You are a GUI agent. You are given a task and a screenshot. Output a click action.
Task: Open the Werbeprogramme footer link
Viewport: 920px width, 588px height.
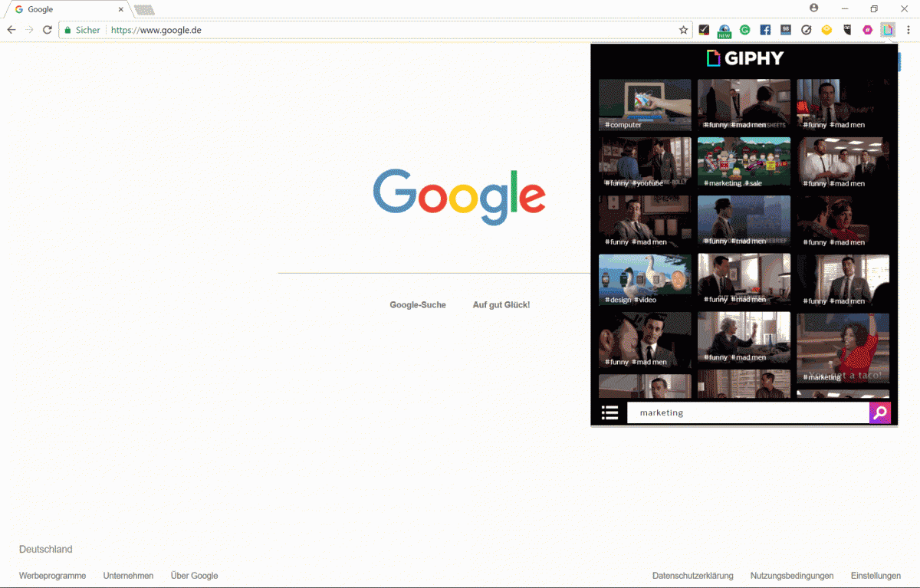point(52,576)
